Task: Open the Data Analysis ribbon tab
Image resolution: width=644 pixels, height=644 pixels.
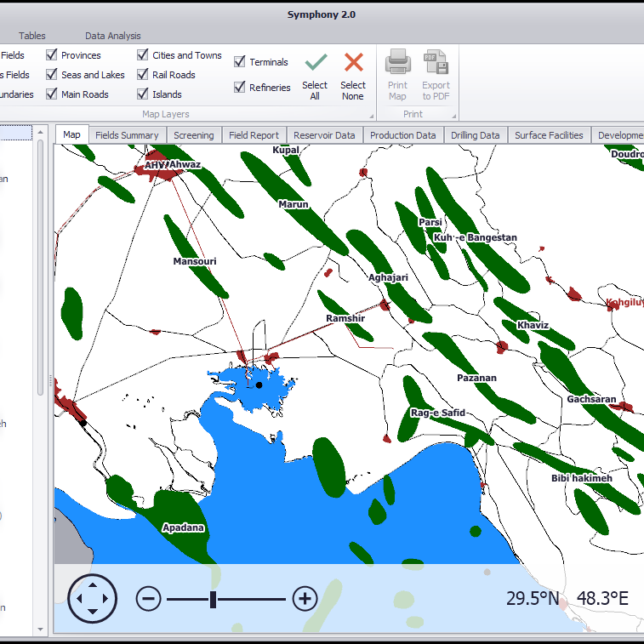Action: click(112, 36)
